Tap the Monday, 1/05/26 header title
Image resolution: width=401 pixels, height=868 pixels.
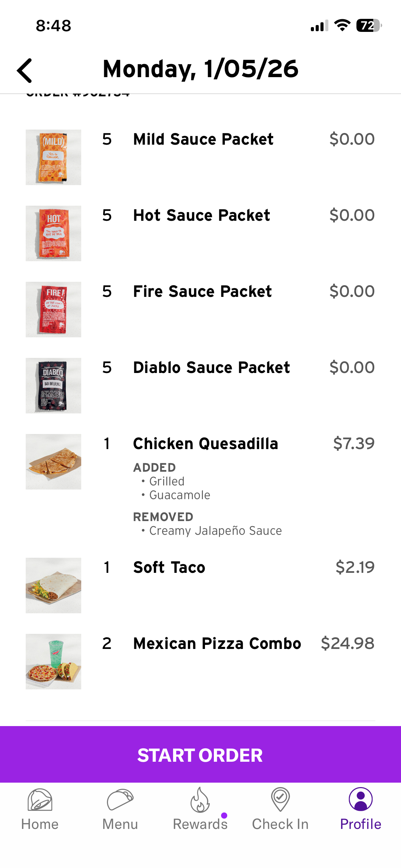(200, 69)
